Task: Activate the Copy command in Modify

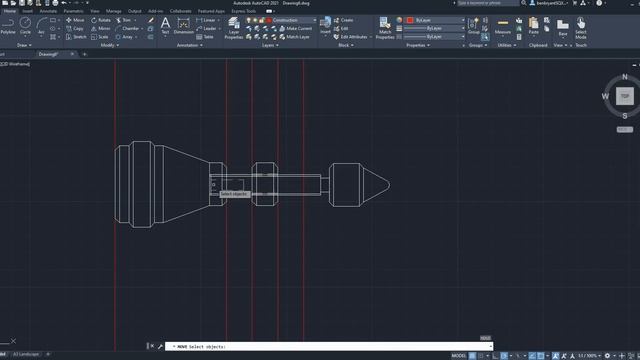Action: [75, 29]
